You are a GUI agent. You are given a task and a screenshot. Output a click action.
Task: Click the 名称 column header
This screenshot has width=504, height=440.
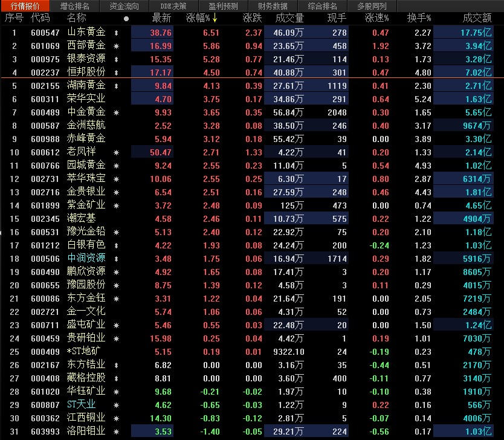(77, 18)
